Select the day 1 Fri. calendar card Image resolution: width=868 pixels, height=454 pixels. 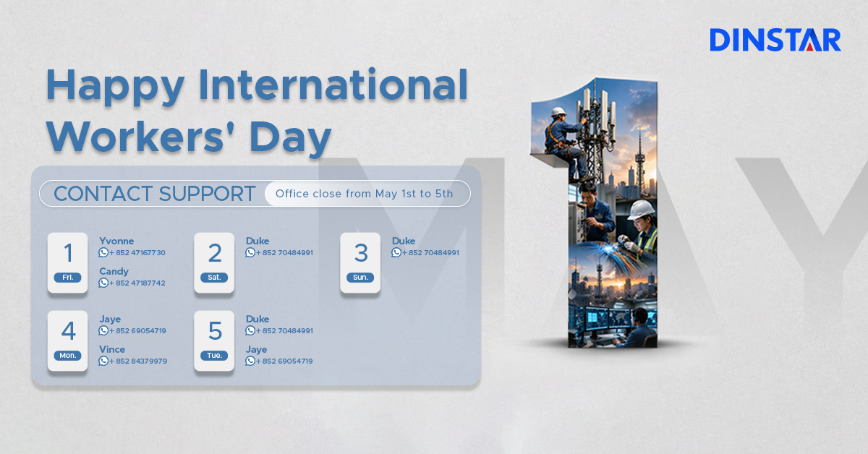click(68, 262)
